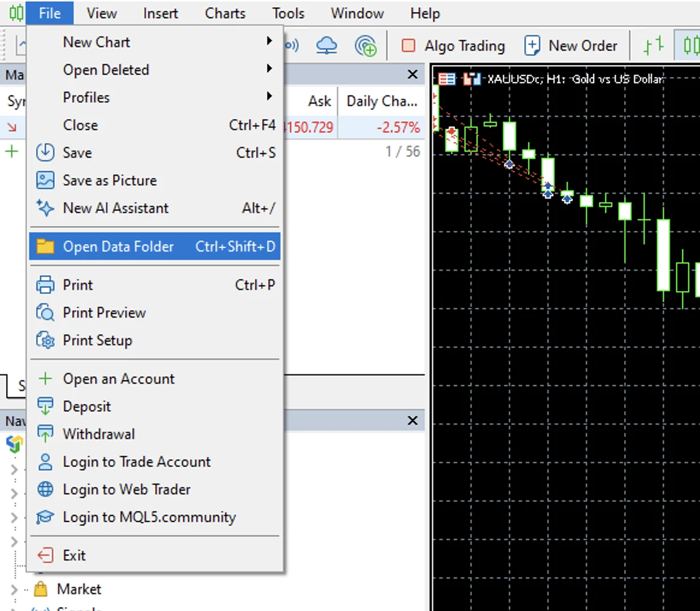This screenshot has width=700, height=611.
Task: Expand the New Chart submenu arrow
Action: (x=269, y=41)
